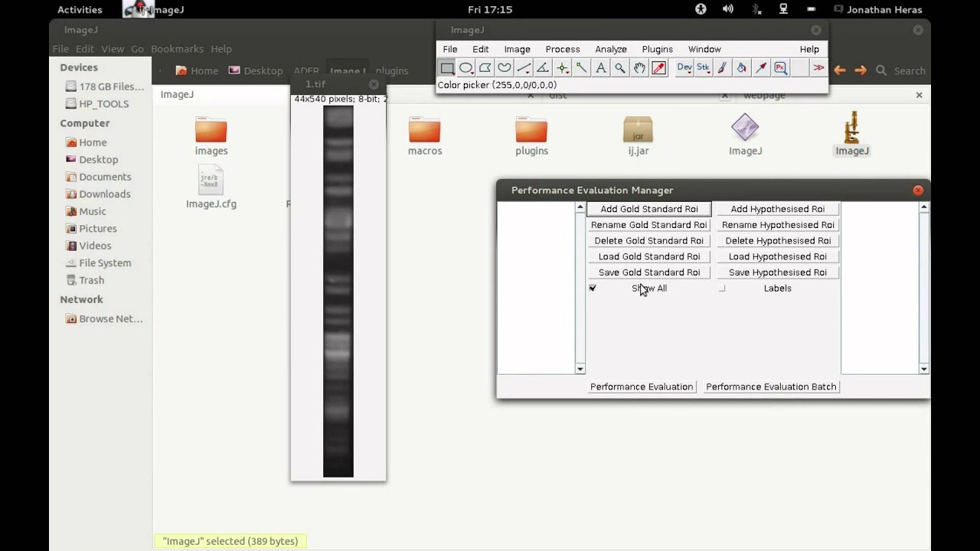Select the Wand tracing tool
980x551 pixels.
(581, 68)
